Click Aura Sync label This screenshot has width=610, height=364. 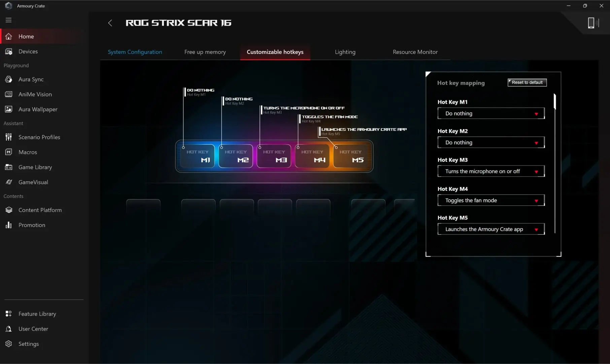[31, 79]
